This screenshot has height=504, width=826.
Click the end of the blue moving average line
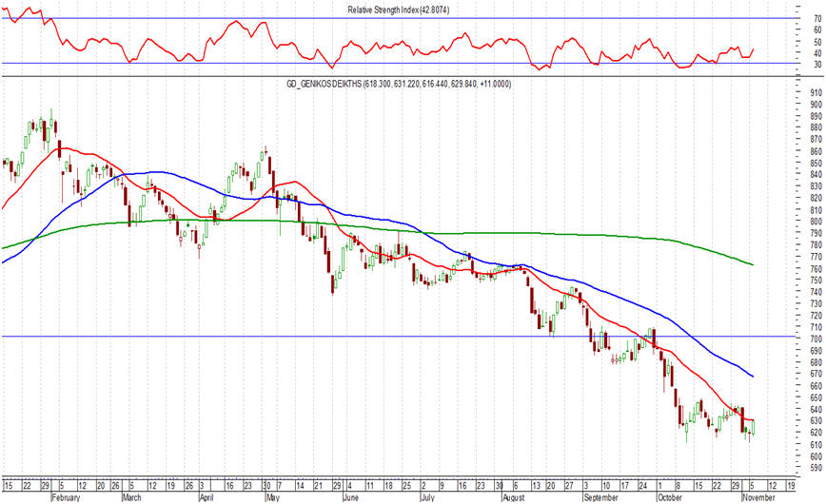(x=753, y=377)
